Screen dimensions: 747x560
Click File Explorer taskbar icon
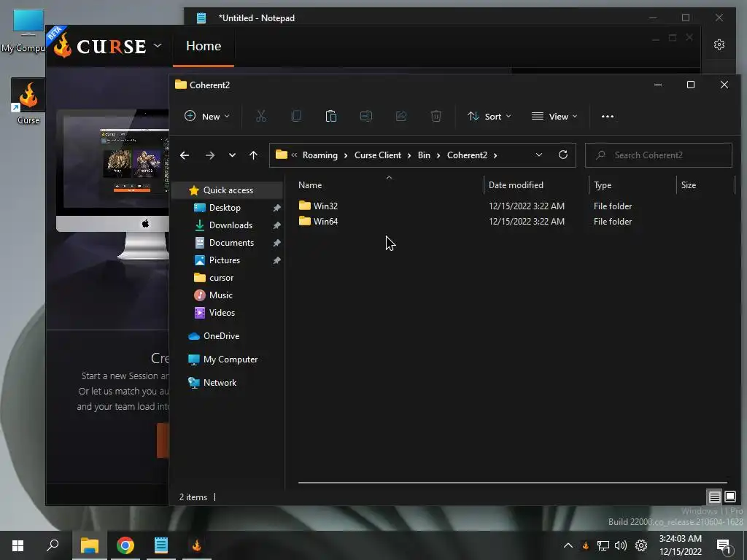click(90, 545)
